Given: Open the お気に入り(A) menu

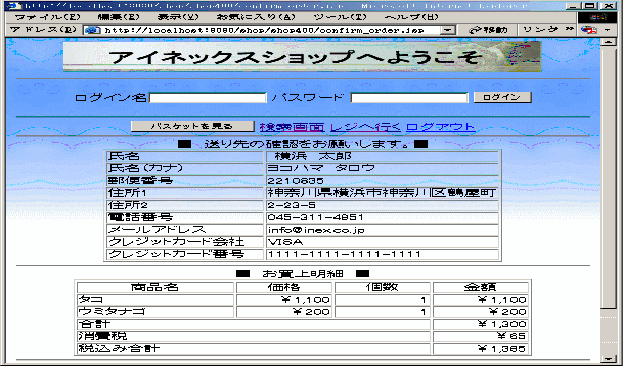Looking at the screenshot, I should click(256, 17).
